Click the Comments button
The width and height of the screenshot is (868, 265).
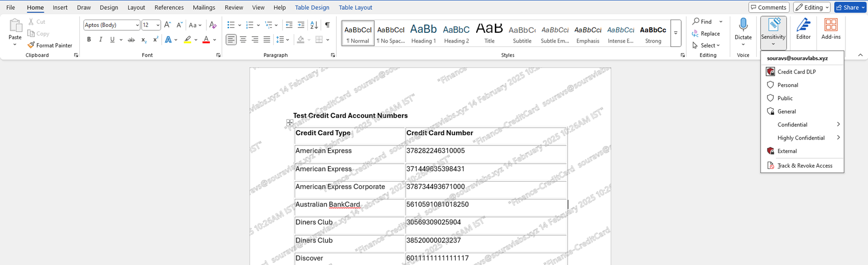(769, 7)
